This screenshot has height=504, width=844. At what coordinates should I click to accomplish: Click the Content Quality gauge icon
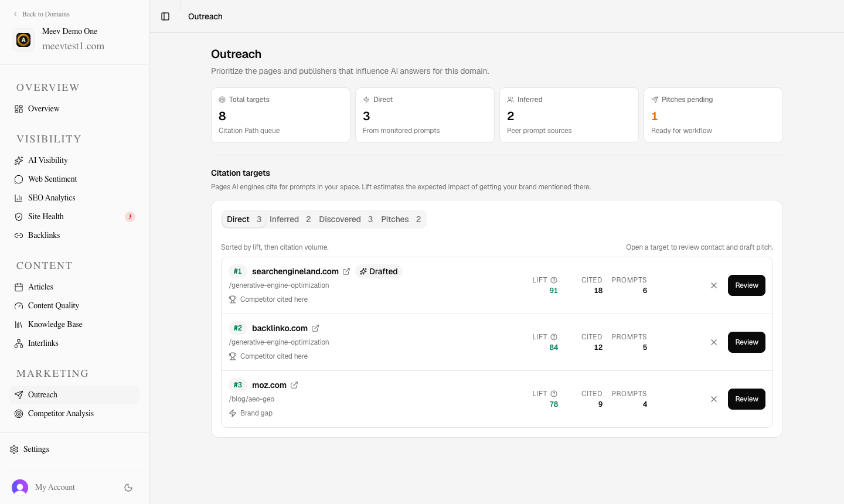(19, 306)
